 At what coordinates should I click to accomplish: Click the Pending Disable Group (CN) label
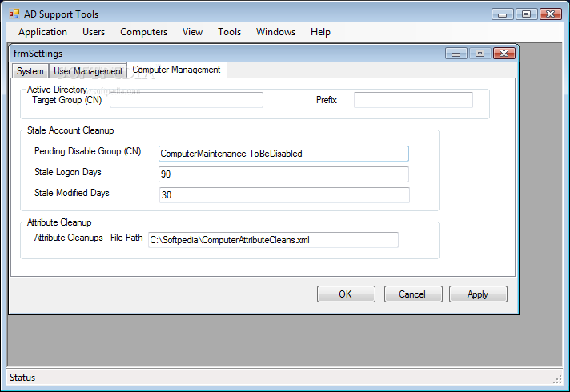pos(87,151)
